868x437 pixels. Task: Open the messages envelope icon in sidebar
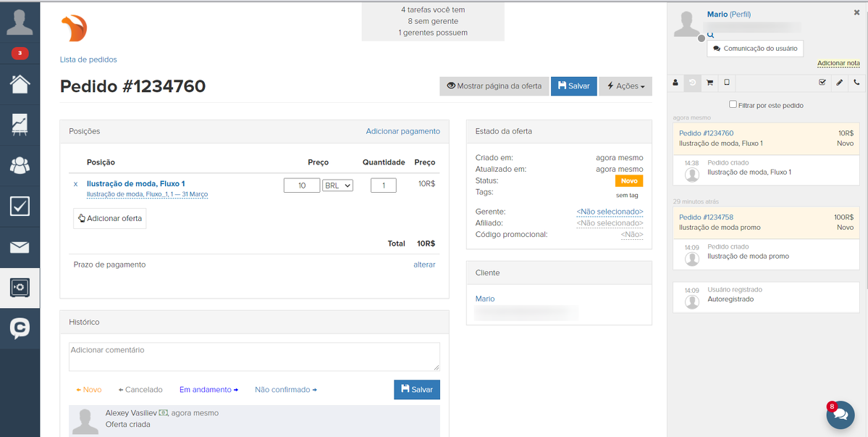(x=20, y=247)
